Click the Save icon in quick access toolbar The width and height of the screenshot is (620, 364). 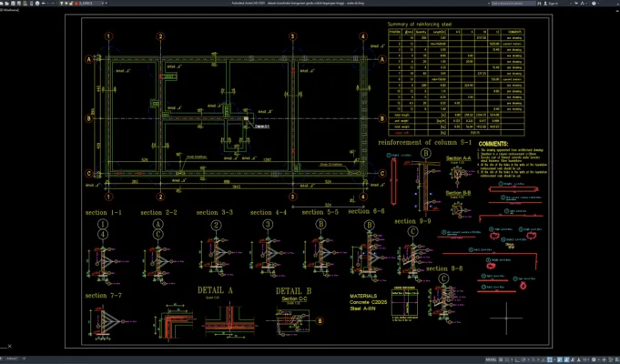point(13,3)
